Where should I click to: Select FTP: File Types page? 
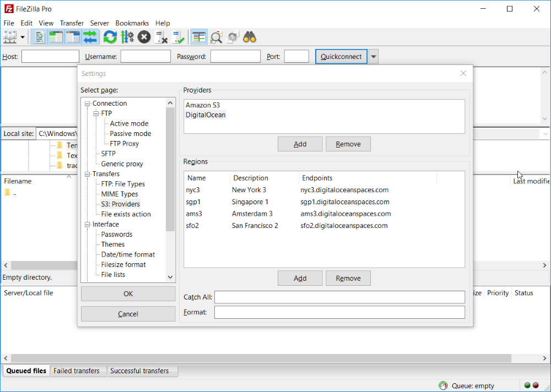coord(123,184)
